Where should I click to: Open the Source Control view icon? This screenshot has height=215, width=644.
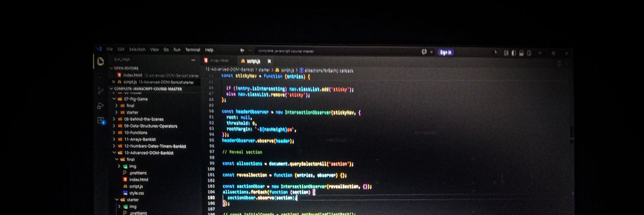tap(100, 91)
